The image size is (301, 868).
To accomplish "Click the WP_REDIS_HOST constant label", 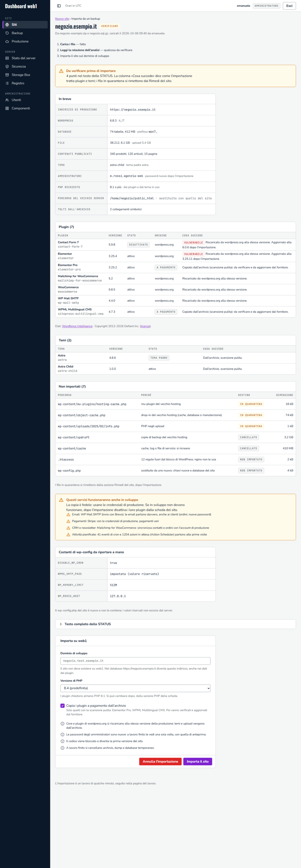I will [69, 596].
